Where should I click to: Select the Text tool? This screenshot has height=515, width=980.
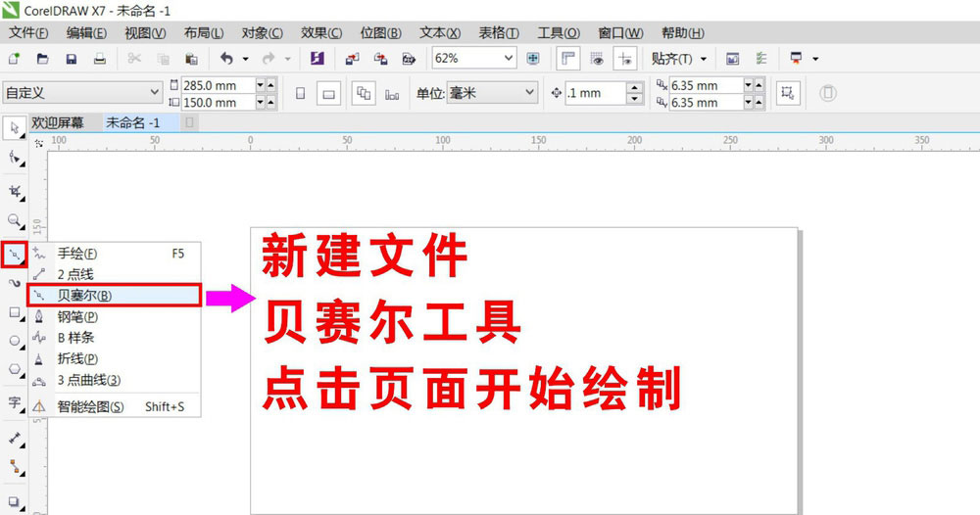click(x=15, y=402)
